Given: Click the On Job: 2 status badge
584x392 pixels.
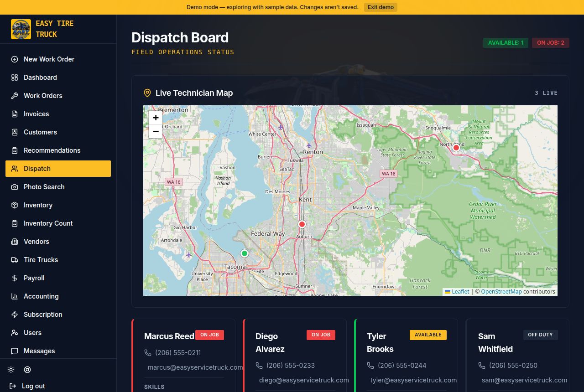Looking at the screenshot, I should pos(550,43).
